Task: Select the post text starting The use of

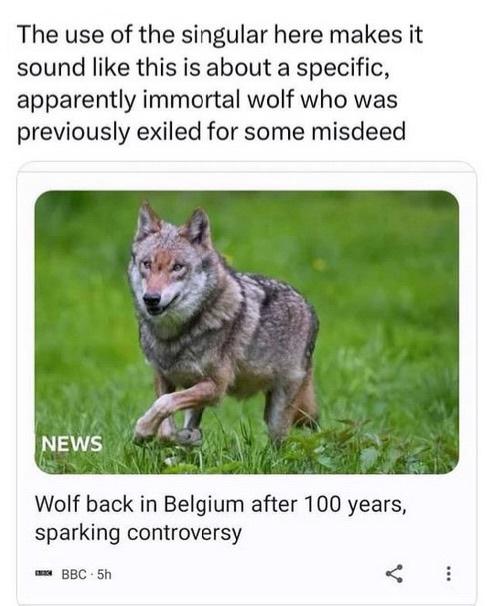Action: [220, 83]
